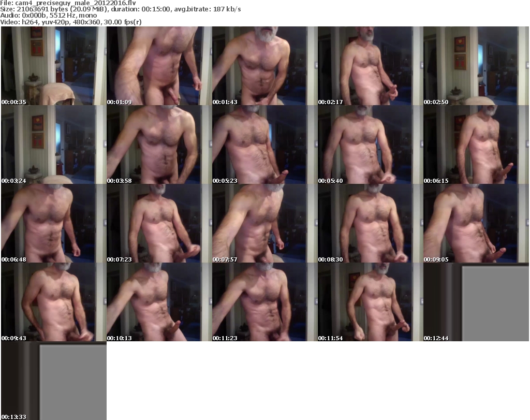This screenshot has height=420, width=530.
Task: Pick the frame timestamped 00:03:58
Action: [159, 144]
